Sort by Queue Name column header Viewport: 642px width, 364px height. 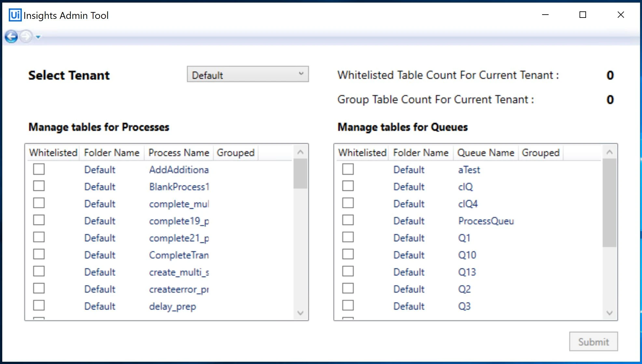pos(485,153)
